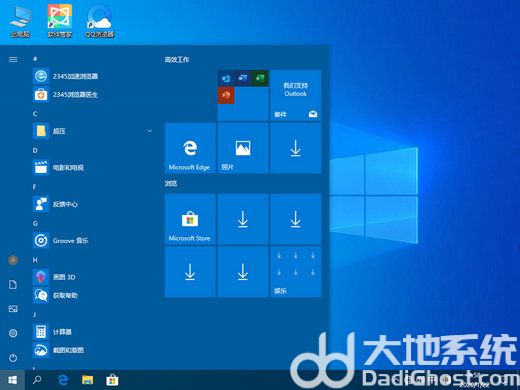The height and width of the screenshot is (390, 520).
Task: Click the Power button in start sidebar
Action: point(13,358)
